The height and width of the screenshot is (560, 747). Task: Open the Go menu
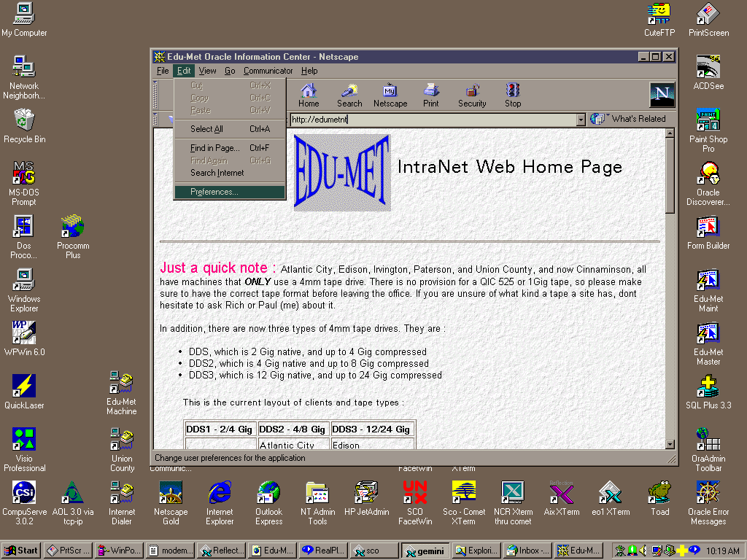[x=230, y=71]
